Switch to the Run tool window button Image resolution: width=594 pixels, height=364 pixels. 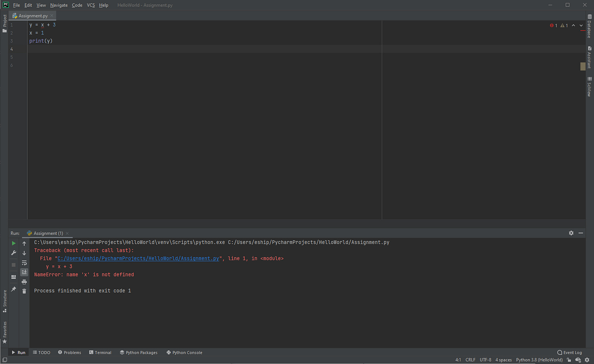pos(18,353)
